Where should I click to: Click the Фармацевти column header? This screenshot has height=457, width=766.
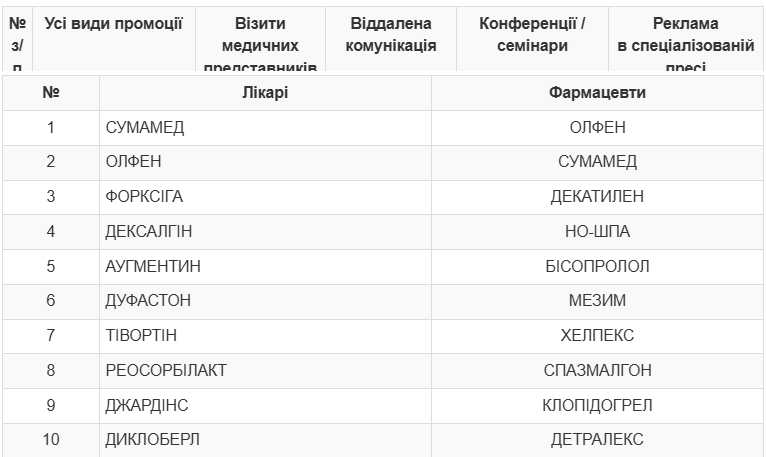[597, 92]
